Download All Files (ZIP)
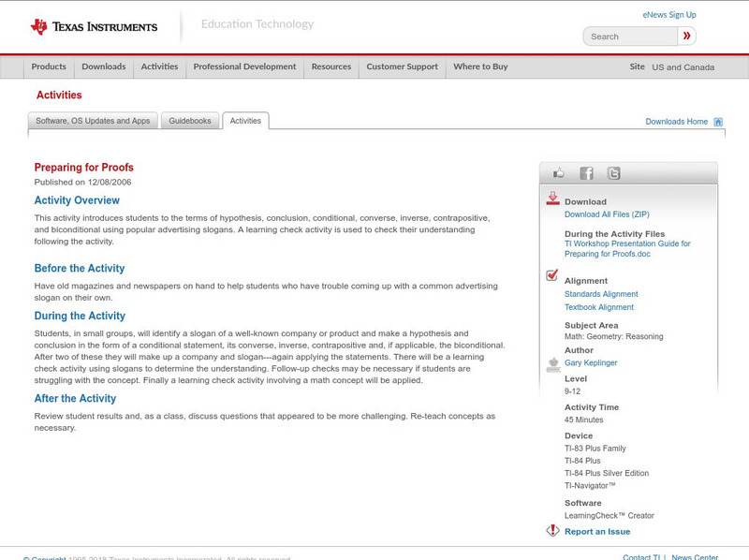The width and height of the screenshot is (749, 560). (607, 214)
